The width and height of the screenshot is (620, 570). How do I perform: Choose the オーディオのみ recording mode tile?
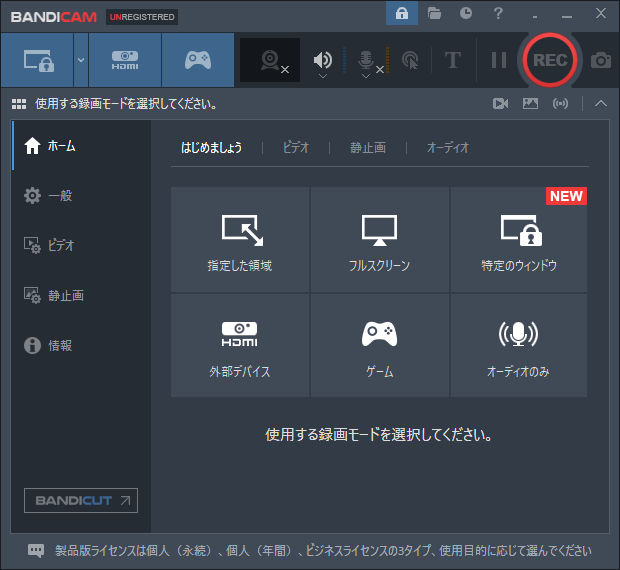pyautogui.click(x=519, y=345)
